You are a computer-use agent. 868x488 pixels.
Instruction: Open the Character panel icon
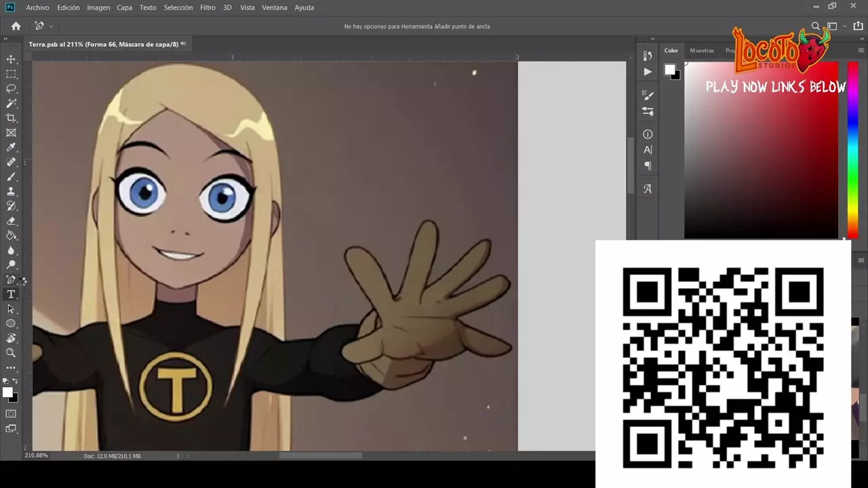coord(648,150)
